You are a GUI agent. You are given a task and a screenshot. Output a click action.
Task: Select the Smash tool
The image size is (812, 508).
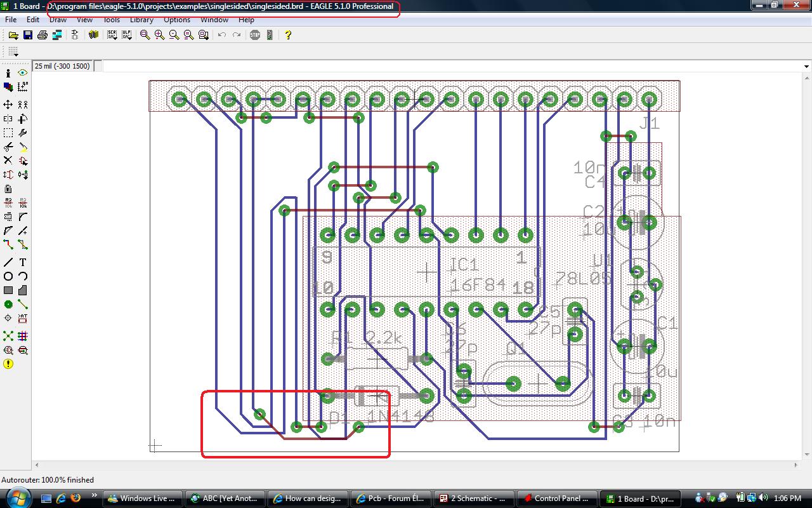8,217
